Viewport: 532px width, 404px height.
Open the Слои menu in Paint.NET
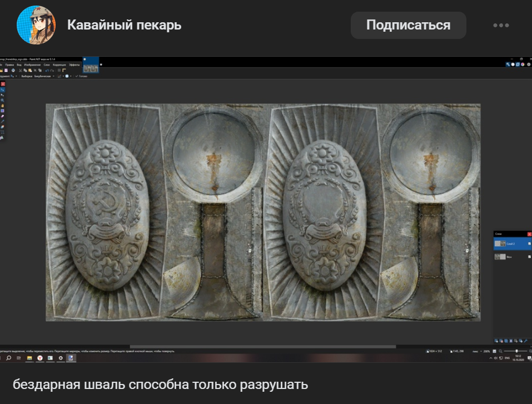[x=47, y=65]
